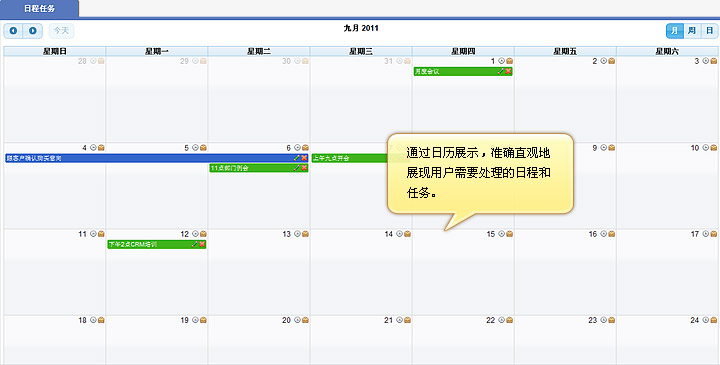
Task: Click the briefcase icon on day 16
Action: click(611, 234)
